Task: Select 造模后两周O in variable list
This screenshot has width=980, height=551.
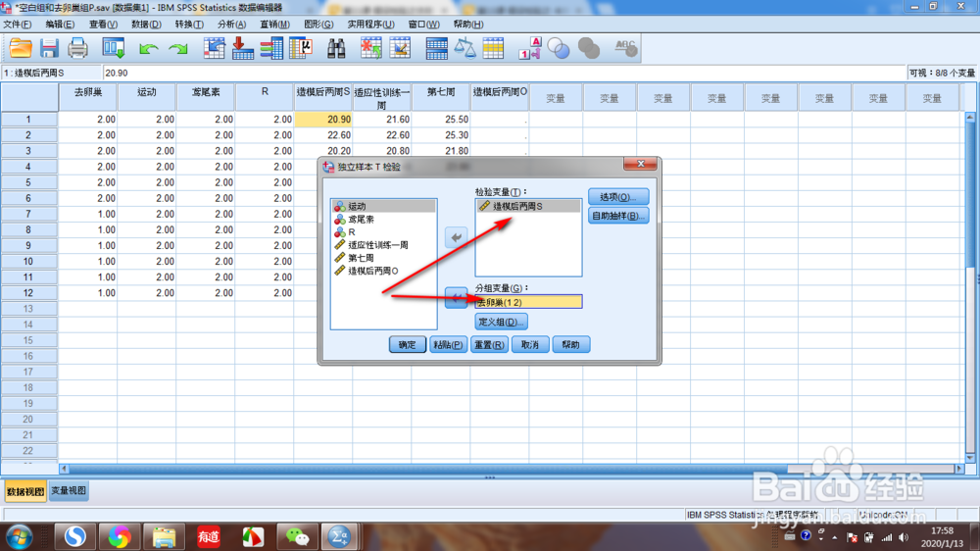Action: (384, 271)
